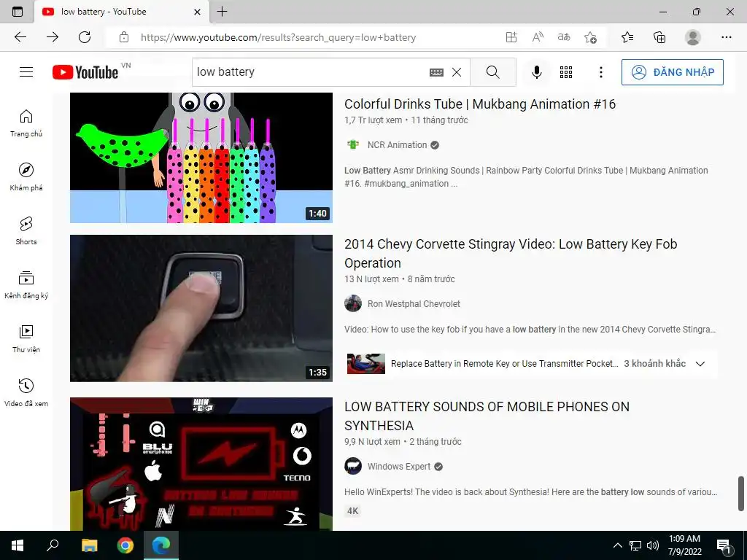Open the notification center icon
747x560 pixels.
click(724, 546)
